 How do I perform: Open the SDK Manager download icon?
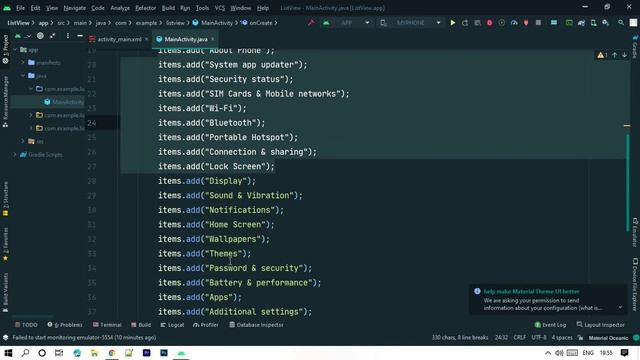point(606,23)
